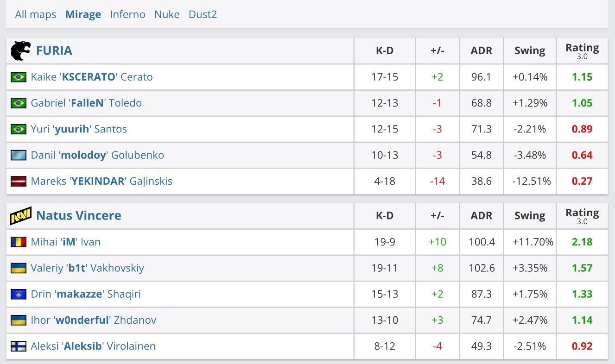Click the FURIA panther logo icon
The image size is (615, 364).
point(20,50)
